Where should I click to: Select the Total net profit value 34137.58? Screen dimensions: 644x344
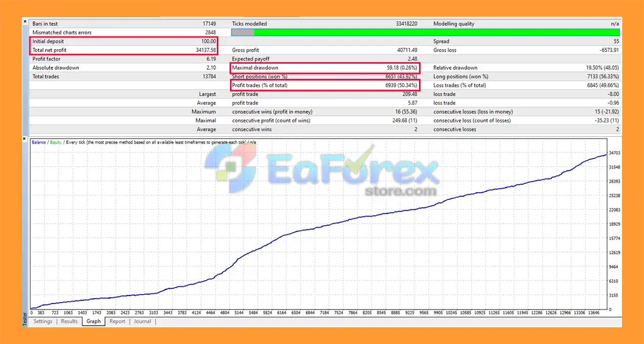pos(202,50)
